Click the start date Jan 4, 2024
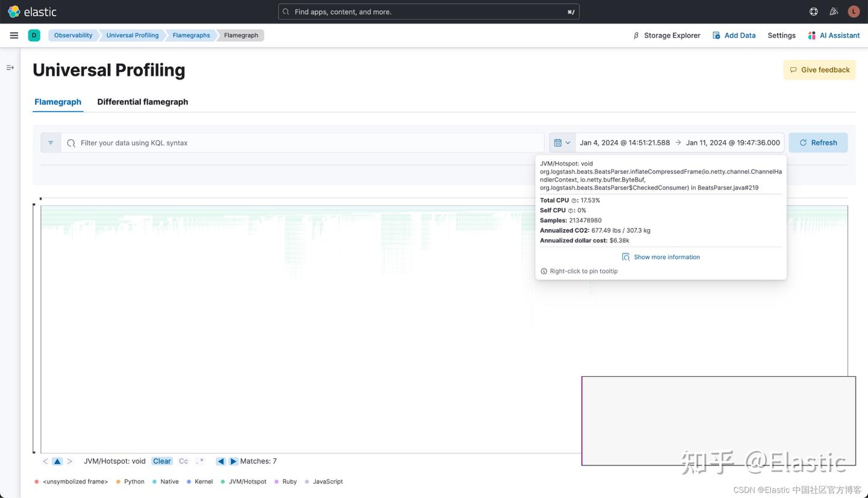The image size is (868, 498). 625,143
